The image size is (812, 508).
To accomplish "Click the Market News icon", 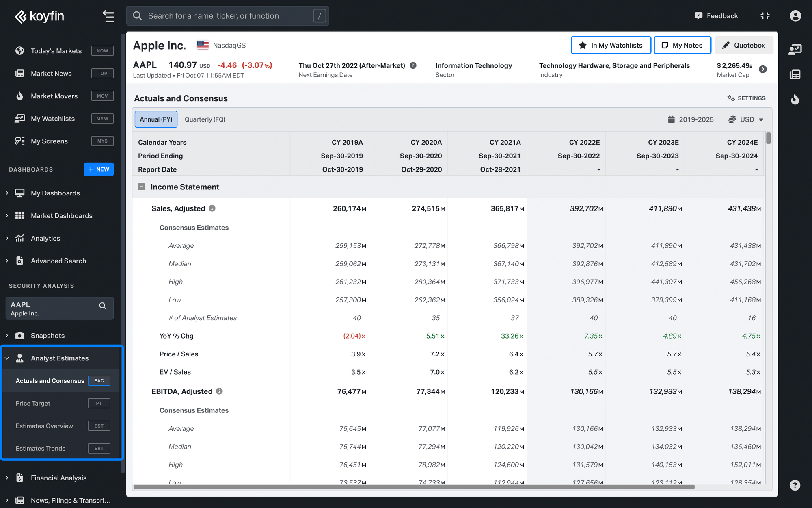I will pyautogui.click(x=19, y=73).
